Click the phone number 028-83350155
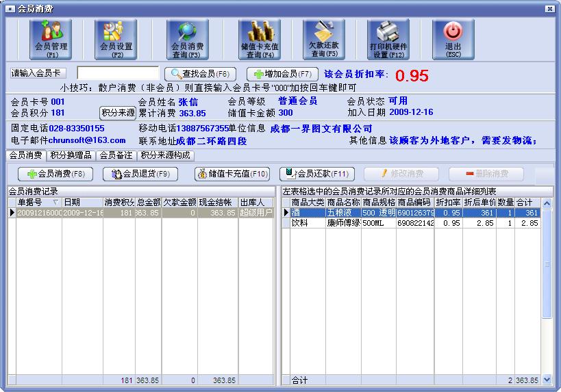 [x=77, y=129]
